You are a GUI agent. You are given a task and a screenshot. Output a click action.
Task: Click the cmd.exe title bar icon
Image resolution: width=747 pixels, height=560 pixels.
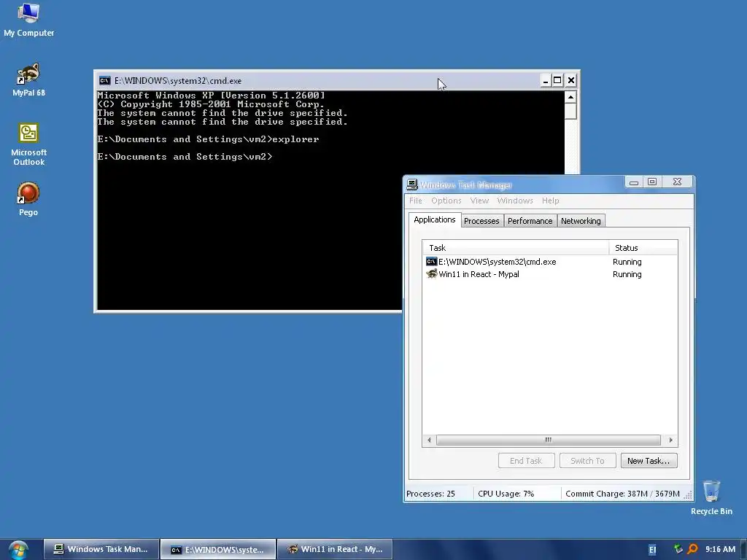(x=104, y=80)
